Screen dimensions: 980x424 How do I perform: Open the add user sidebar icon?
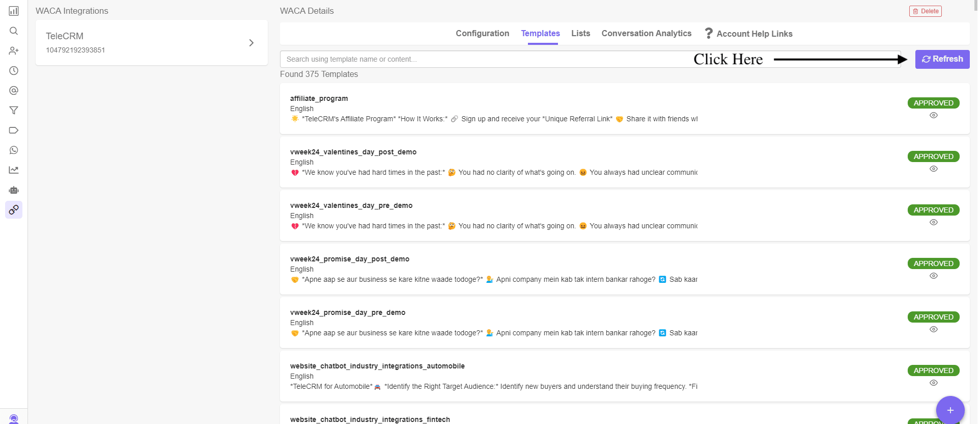click(x=14, y=50)
